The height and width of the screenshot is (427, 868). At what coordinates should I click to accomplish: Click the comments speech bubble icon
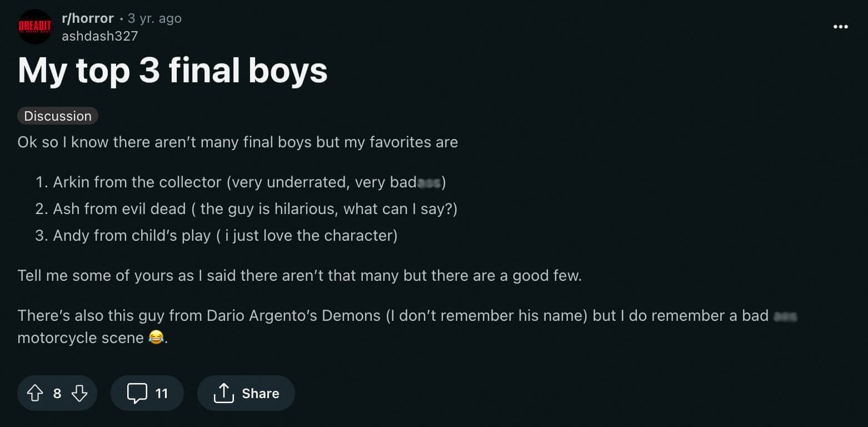coord(137,393)
